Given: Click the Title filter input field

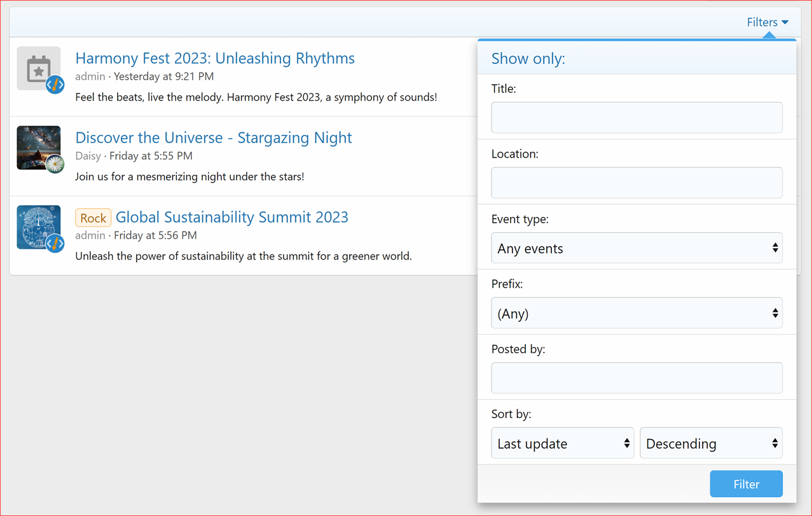Looking at the screenshot, I should point(636,118).
